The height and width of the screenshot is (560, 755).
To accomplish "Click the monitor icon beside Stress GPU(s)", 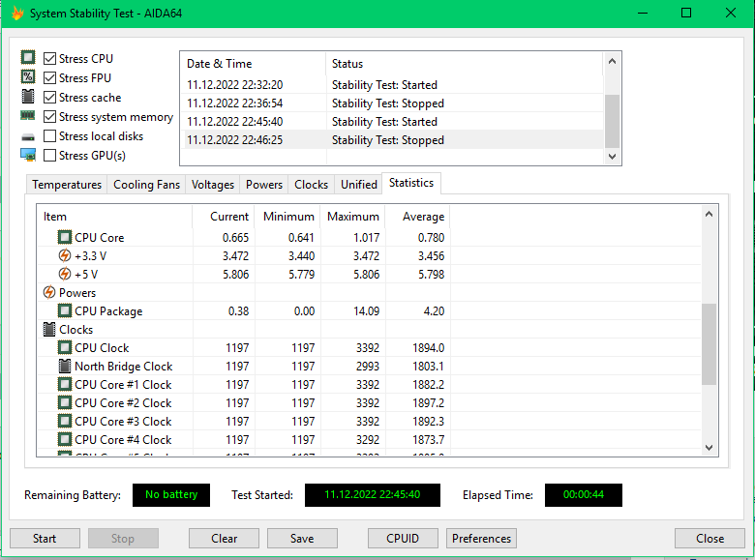I will click(28, 155).
